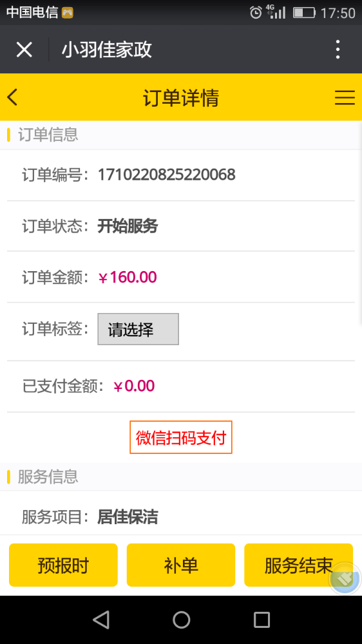Open the hamburger menu icon

pos(345,98)
